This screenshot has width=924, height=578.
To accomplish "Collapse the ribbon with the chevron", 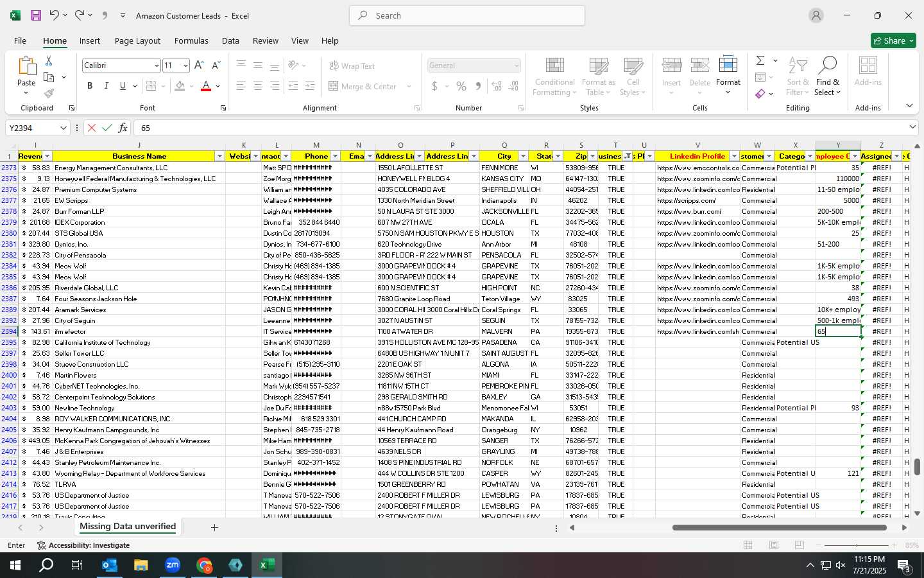I will (909, 106).
